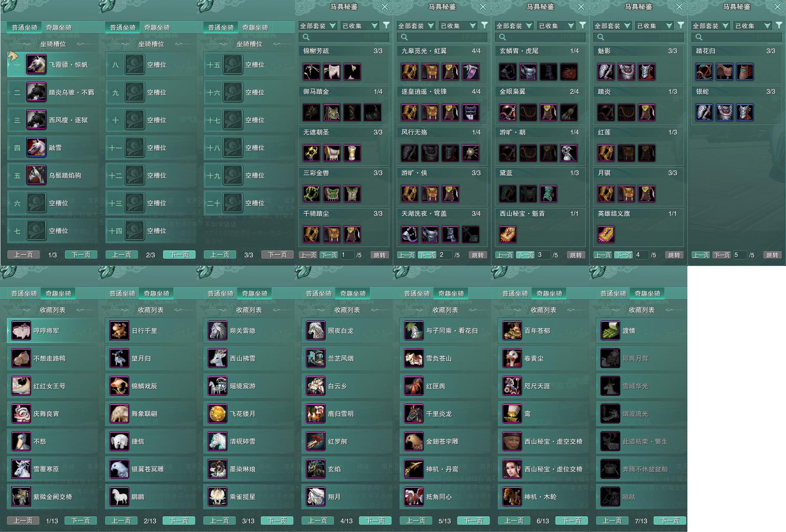This screenshot has width=786, height=532.
Task: Go to 上一页 in the 2/3 slot panel
Action: [x=122, y=255]
